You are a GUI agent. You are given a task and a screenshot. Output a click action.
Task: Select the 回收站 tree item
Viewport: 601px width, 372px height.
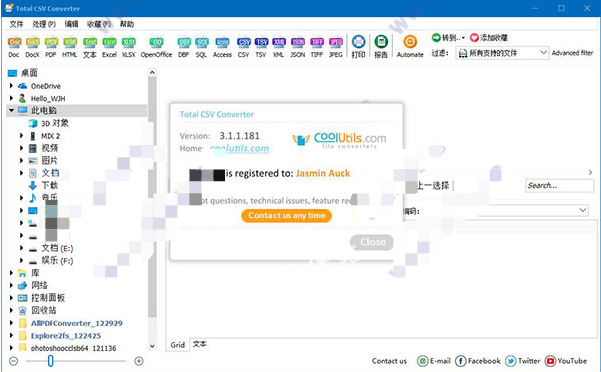pyautogui.click(x=43, y=310)
